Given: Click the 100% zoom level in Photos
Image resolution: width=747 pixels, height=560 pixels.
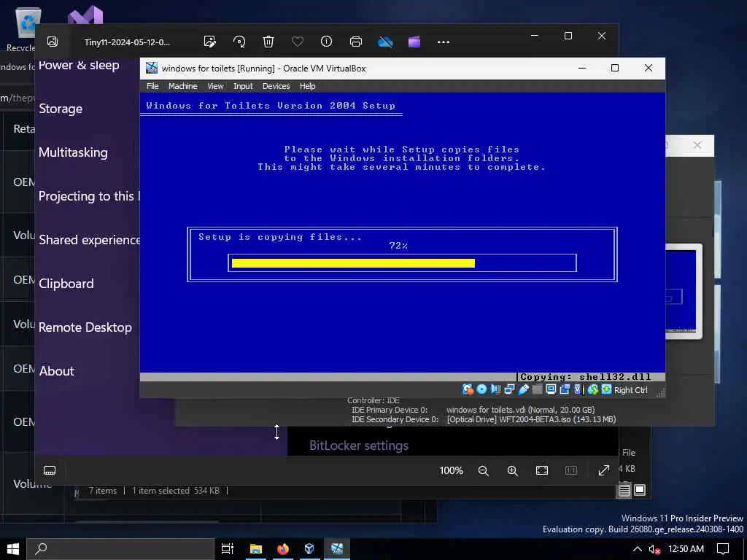Looking at the screenshot, I should tap(451, 470).
